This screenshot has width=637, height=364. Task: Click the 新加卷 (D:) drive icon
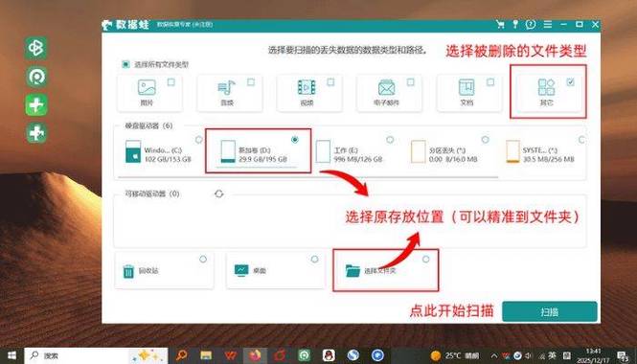228,151
